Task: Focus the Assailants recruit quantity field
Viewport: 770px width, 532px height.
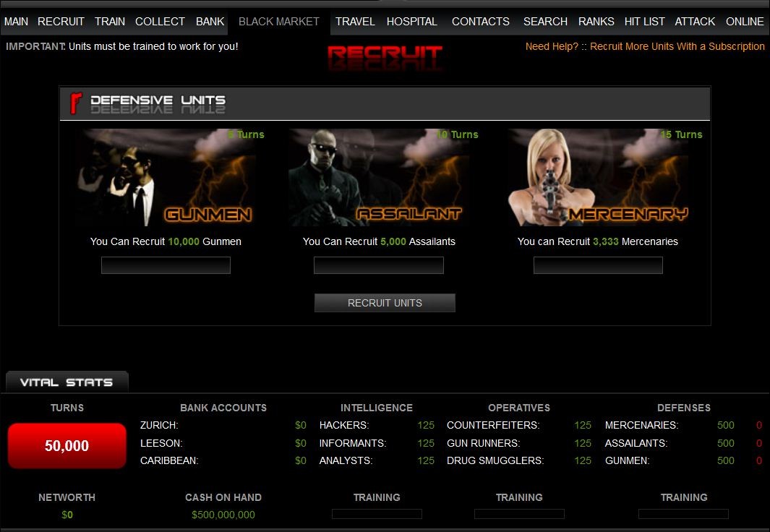Action: tap(379, 265)
